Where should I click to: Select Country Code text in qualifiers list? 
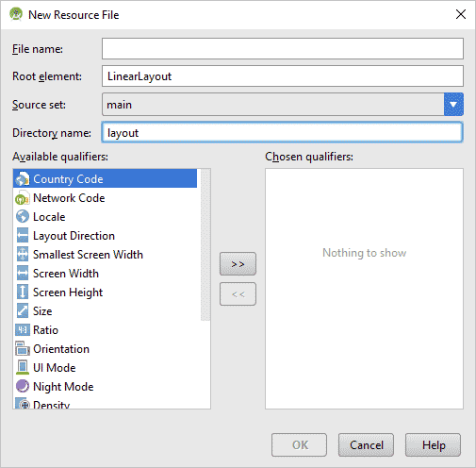pos(68,179)
